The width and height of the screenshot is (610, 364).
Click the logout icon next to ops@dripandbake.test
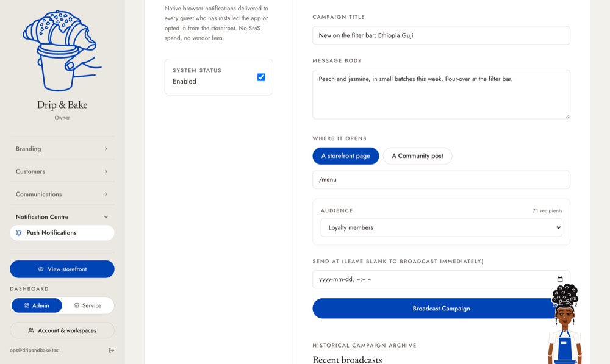click(111, 351)
